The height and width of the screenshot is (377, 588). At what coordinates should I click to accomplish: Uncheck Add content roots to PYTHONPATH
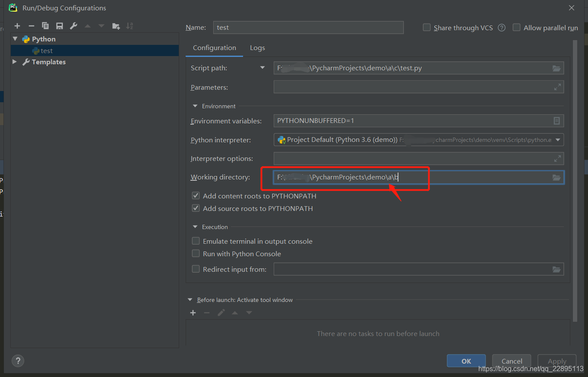pos(196,196)
